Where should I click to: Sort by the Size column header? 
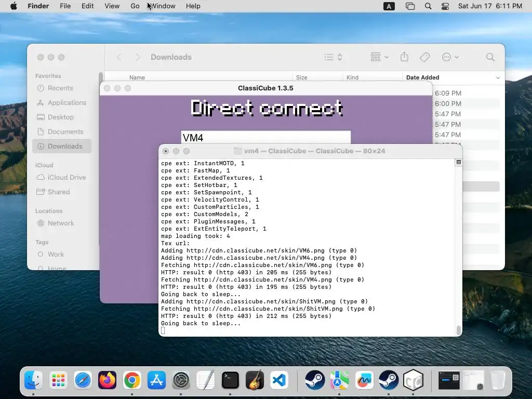coord(302,78)
